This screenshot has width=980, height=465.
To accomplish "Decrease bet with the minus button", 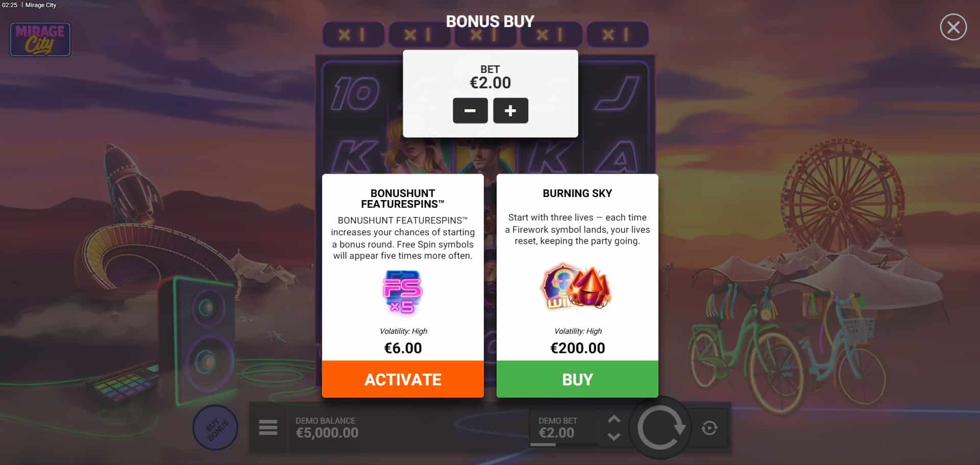I will [470, 111].
